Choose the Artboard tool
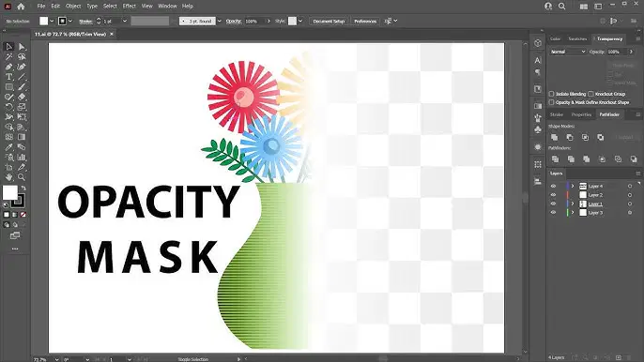Image resolution: width=644 pixels, height=362 pixels. (x=8, y=167)
